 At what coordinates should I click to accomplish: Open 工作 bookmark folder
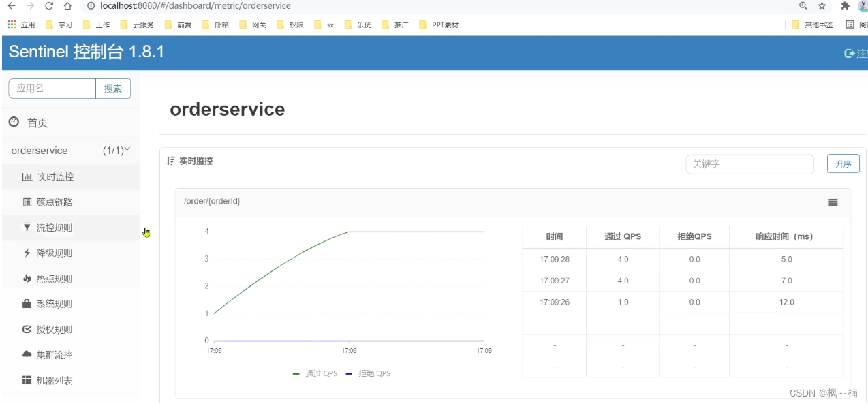coord(96,25)
